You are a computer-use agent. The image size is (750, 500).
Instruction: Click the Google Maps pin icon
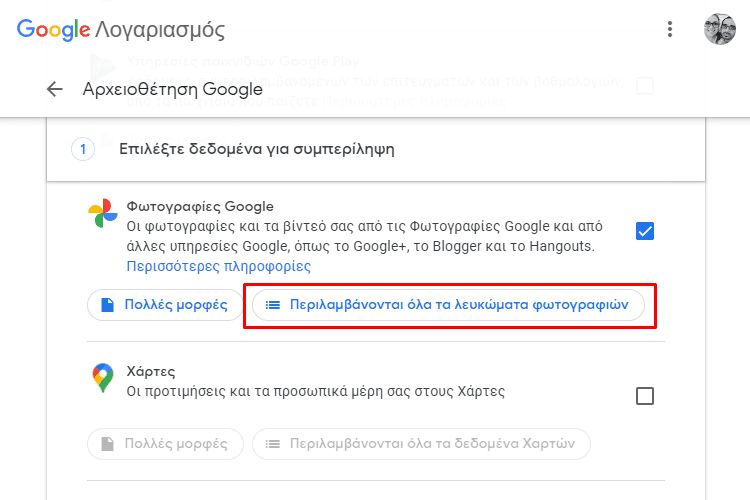pyautogui.click(x=103, y=378)
